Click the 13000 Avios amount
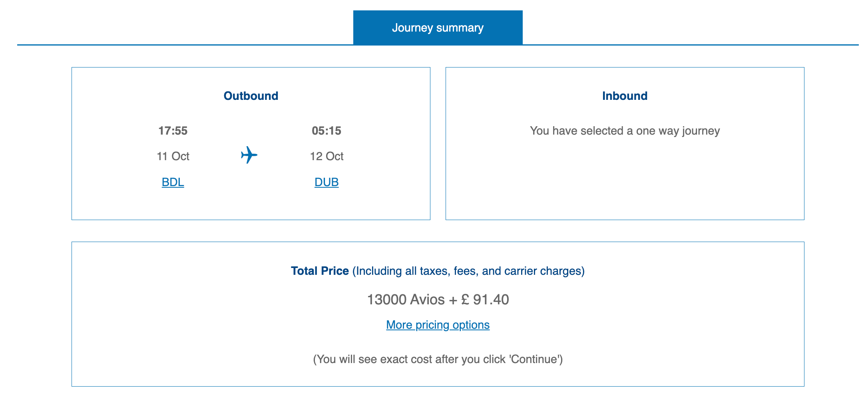This screenshot has height=397, width=868. tap(406, 300)
